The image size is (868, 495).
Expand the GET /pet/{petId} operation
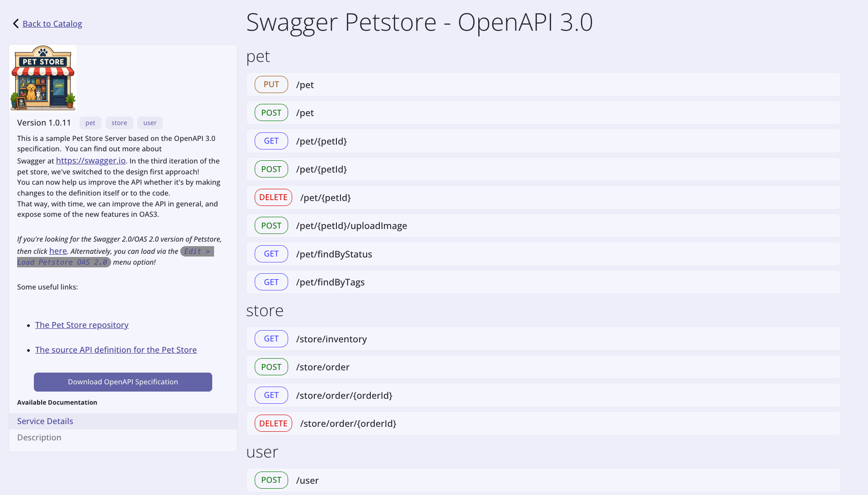pyautogui.click(x=543, y=141)
